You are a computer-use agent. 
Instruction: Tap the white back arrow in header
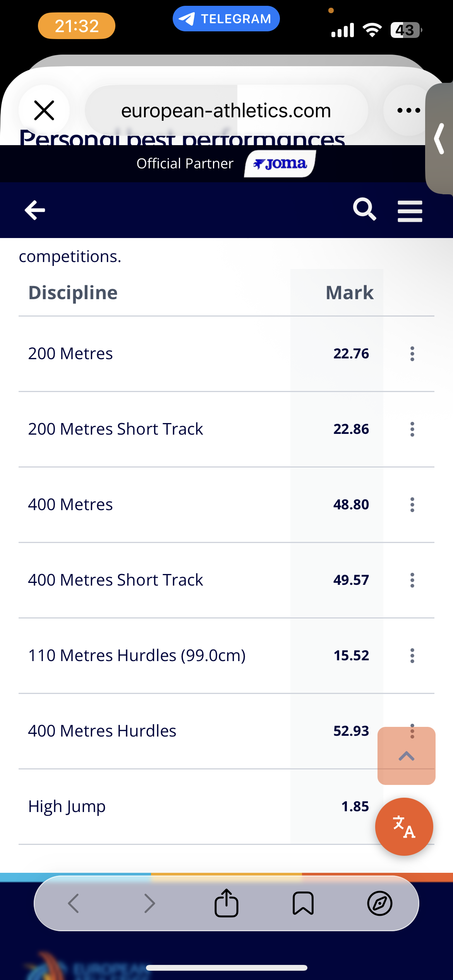(35, 210)
